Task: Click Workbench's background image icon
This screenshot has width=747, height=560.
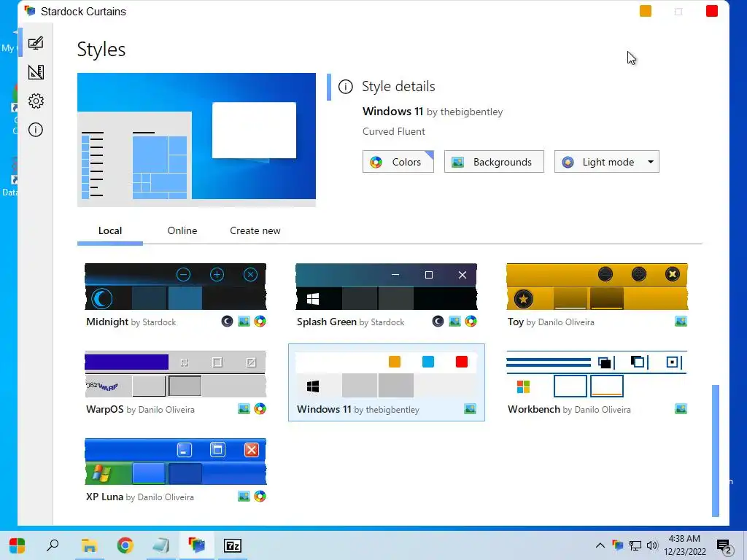Action: coord(681,408)
